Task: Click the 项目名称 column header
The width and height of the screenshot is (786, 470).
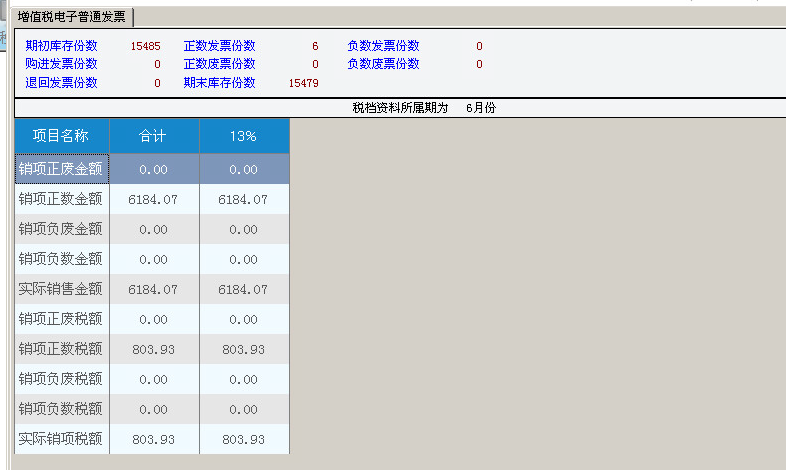Action: point(61,136)
